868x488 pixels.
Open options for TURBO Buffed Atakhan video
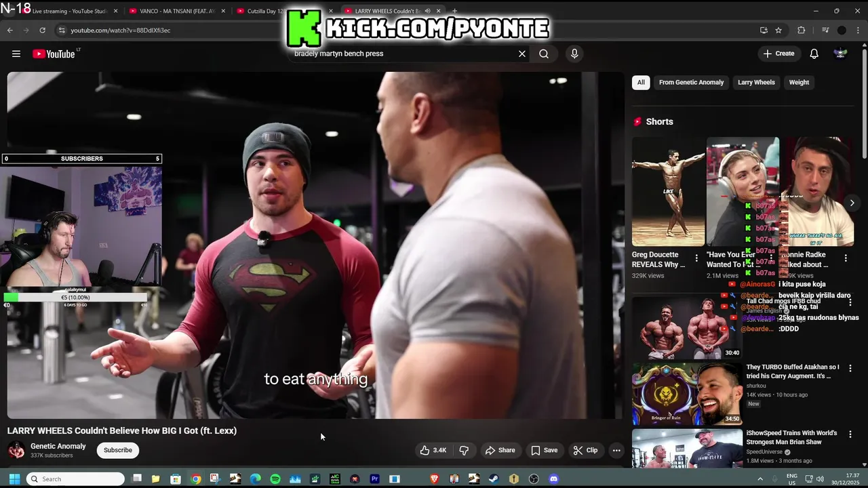point(850,368)
